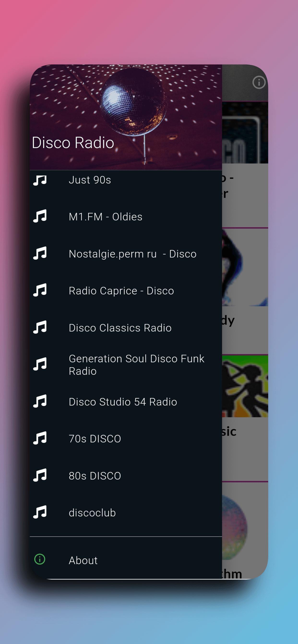Open the 80s DISCO station

pos(126,476)
